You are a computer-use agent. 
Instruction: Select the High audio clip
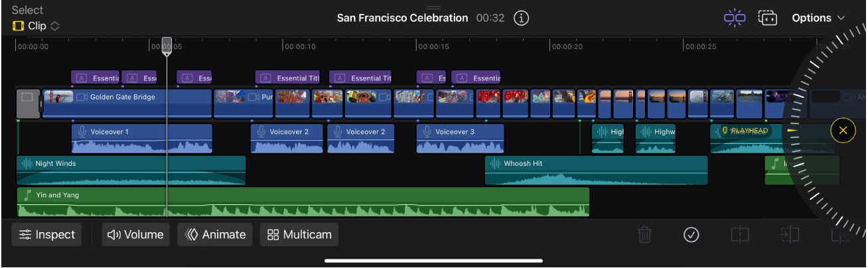[608, 138]
